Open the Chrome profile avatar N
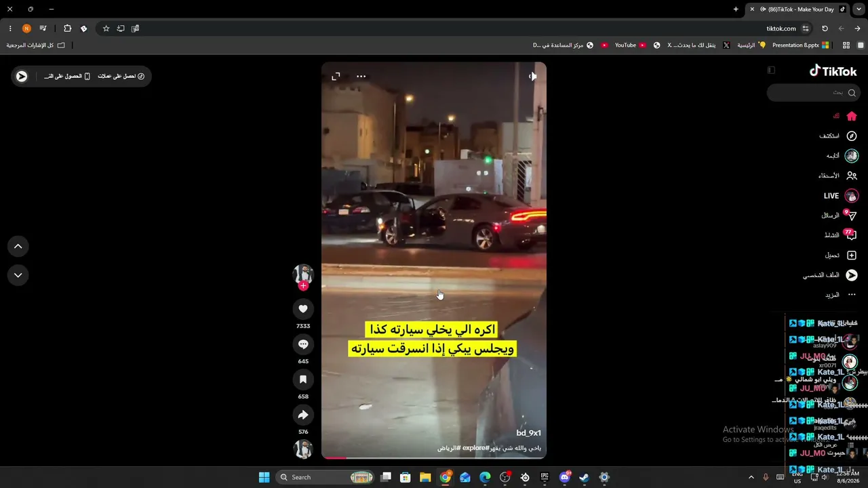Image resolution: width=868 pixels, height=488 pixels. [26, 28]
